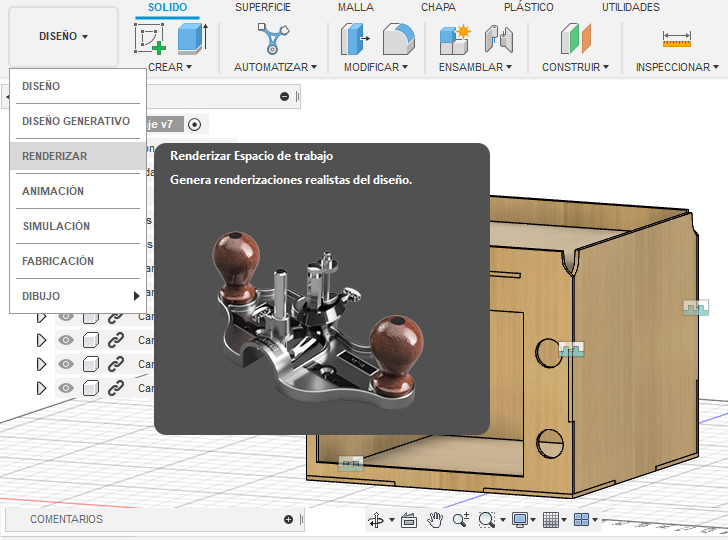The height and width of the screenshot is (540, 728).
Task: Select the Measure ruler icon
Action: 676,39
